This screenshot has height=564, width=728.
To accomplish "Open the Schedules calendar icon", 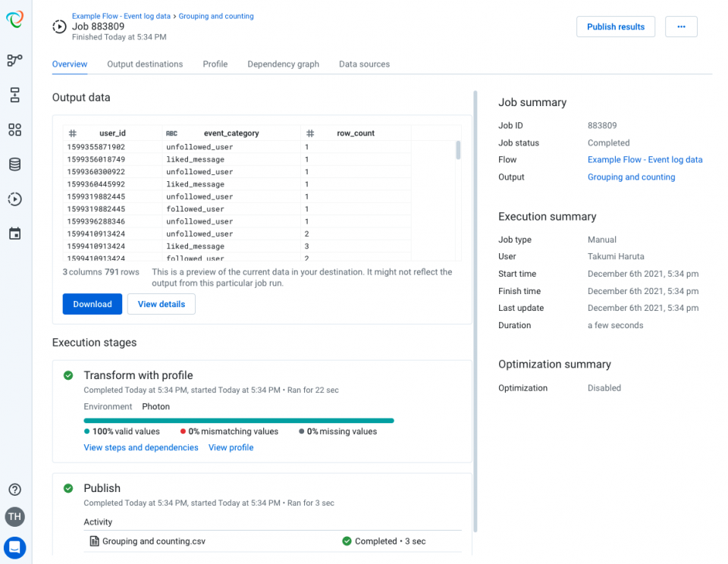I will (15, 233).
